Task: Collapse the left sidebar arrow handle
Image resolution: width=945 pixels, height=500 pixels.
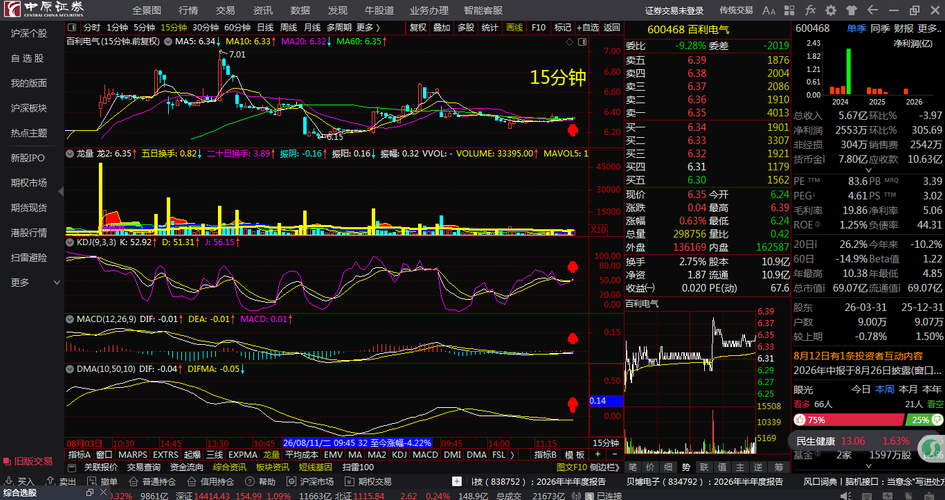Action: click(x=61, y=192)
